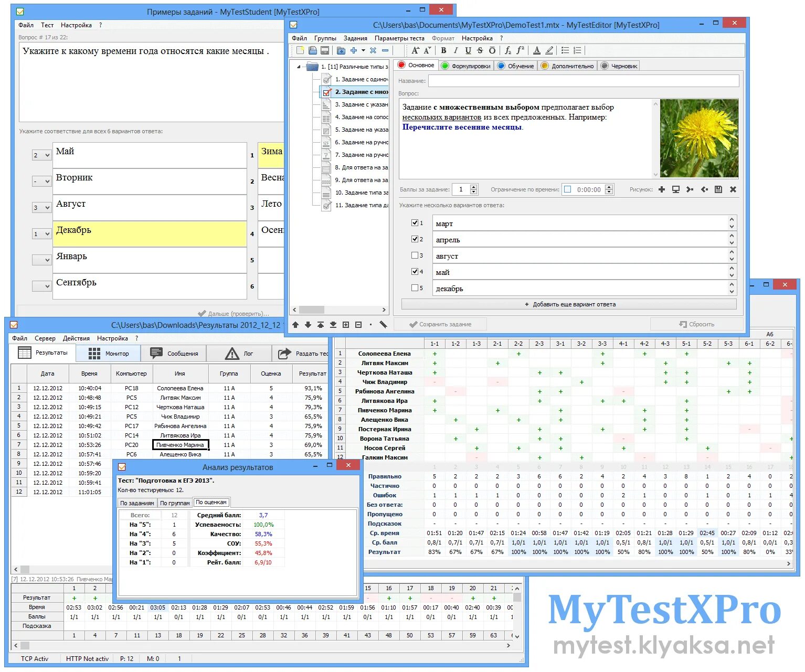This screenshot has width=805, height=672.
Task: Click the Bulleted list icon
Action: pos(565,50)
